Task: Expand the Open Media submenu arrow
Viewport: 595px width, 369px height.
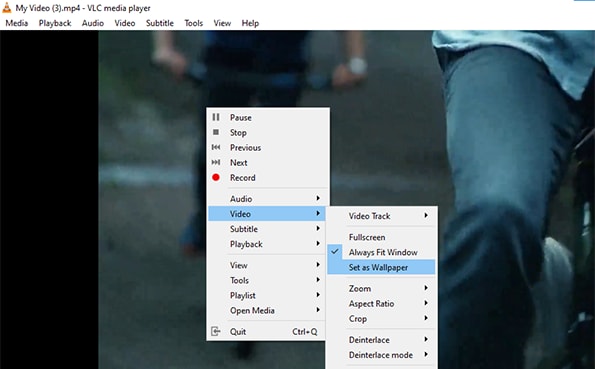Action: 318,310
